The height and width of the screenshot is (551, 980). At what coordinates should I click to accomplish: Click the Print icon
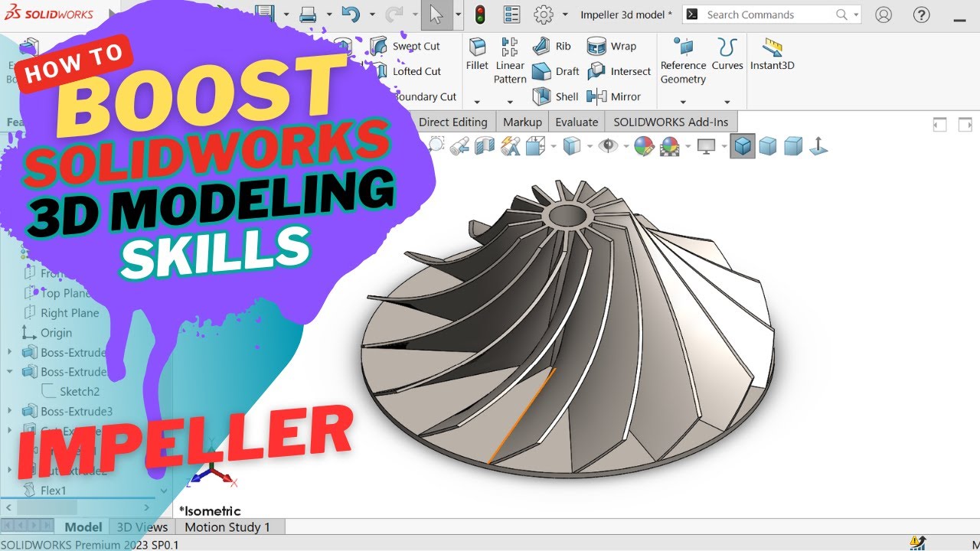(309, 14)
